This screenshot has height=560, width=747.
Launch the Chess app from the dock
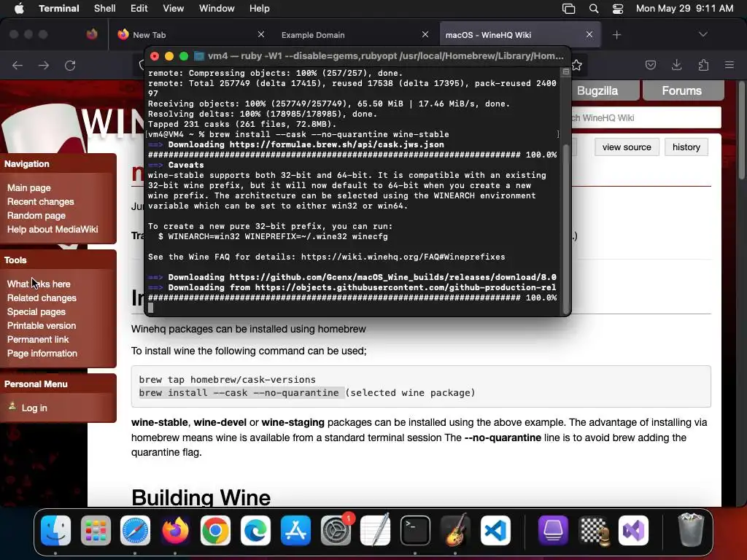pos(594,530)
